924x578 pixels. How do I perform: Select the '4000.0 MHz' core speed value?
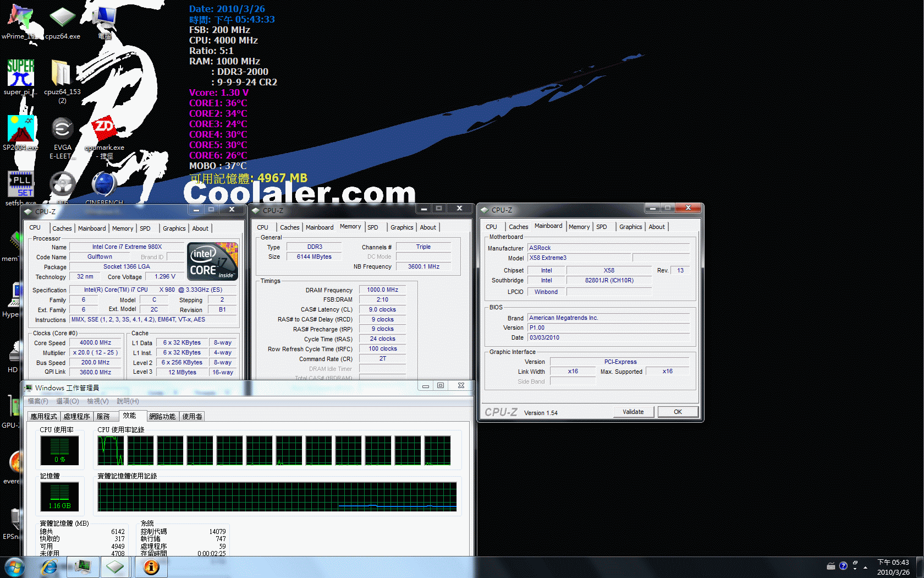coord(96,343)
